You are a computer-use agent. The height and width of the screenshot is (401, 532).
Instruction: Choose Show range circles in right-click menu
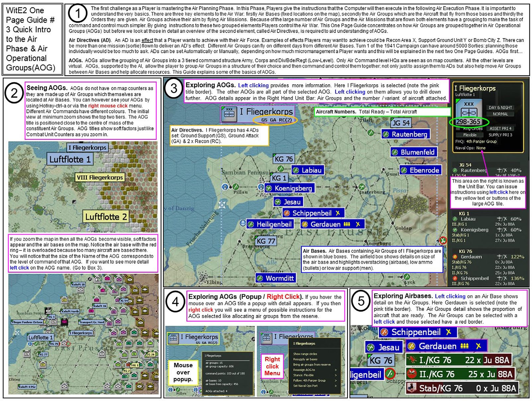click(x=305, y=354)
